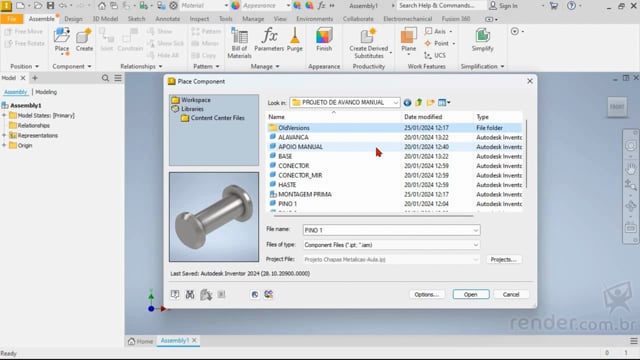
Task: Click the Purge tool
Action: coord(294,40)
